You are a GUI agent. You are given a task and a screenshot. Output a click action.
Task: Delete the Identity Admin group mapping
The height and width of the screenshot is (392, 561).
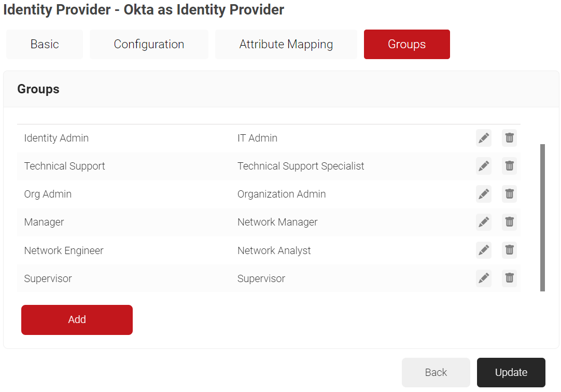(x=509, y=138)
